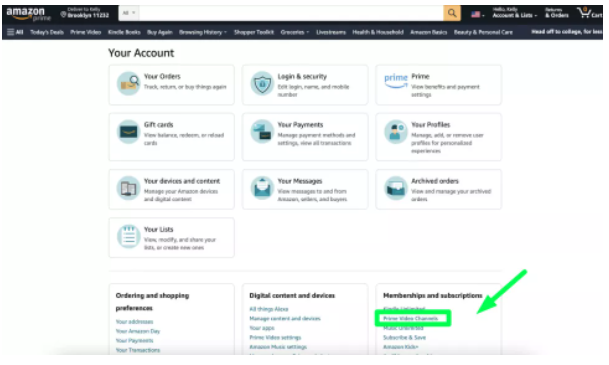Open Returns & Orders
Viewport: 609px width, 365px height.
click(557, 13)
